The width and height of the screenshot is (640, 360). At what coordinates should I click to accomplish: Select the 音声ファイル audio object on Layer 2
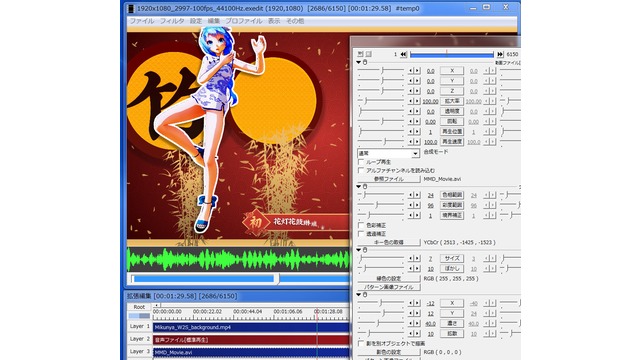(x=251, y=340)
